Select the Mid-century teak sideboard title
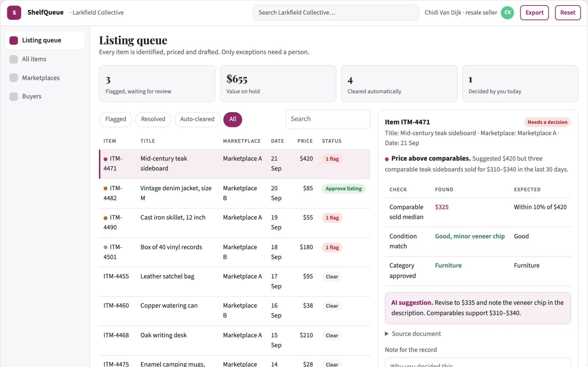 [x=164, y=163]
